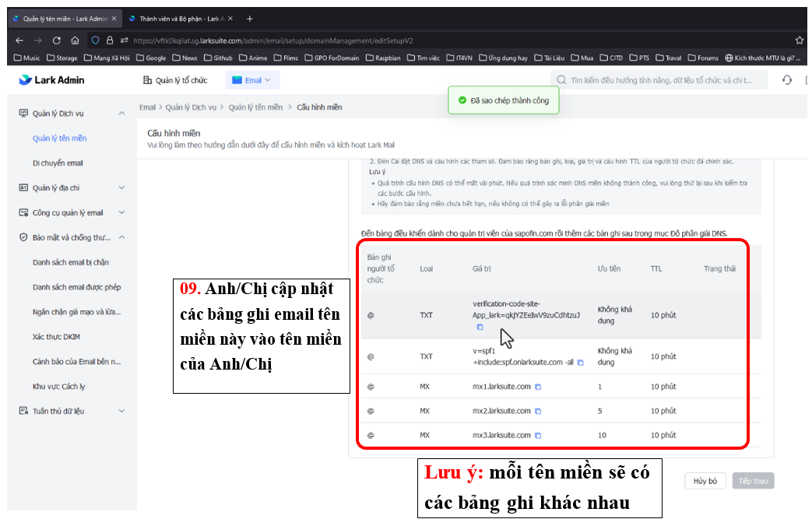Open GPO ForDomain bookmark folder
This screenshot has height=526, width=812.
pyautogui.click(x=332, y=58)
